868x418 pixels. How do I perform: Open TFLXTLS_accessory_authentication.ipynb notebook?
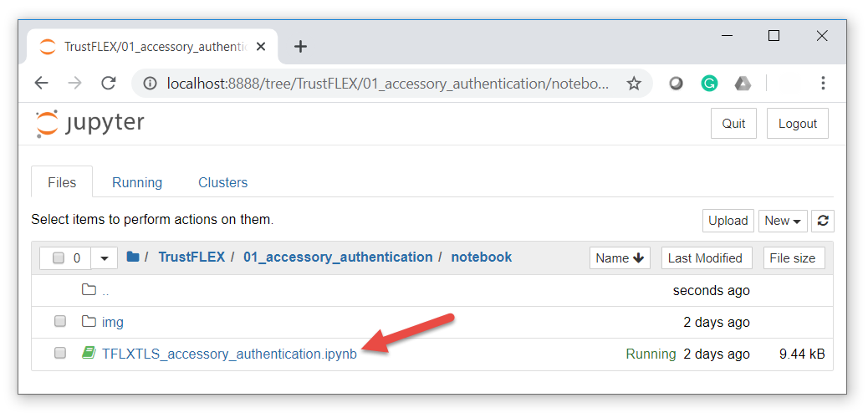229,354
